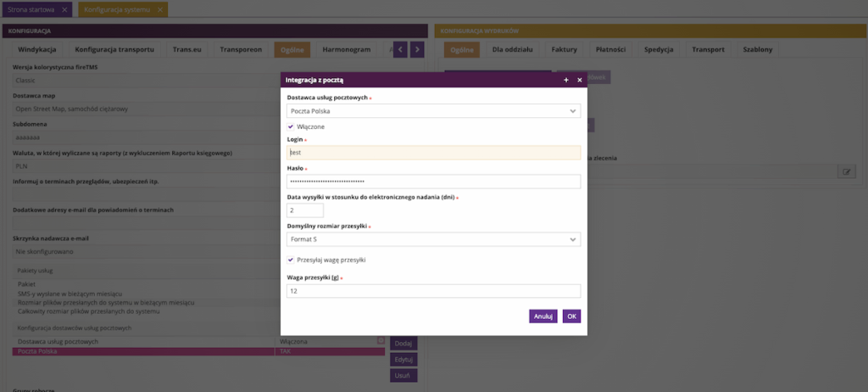The image size is (868, 392).
Task: Click the 'TAK' cell in the Poczta Polska row
Action: pos(330,351)
